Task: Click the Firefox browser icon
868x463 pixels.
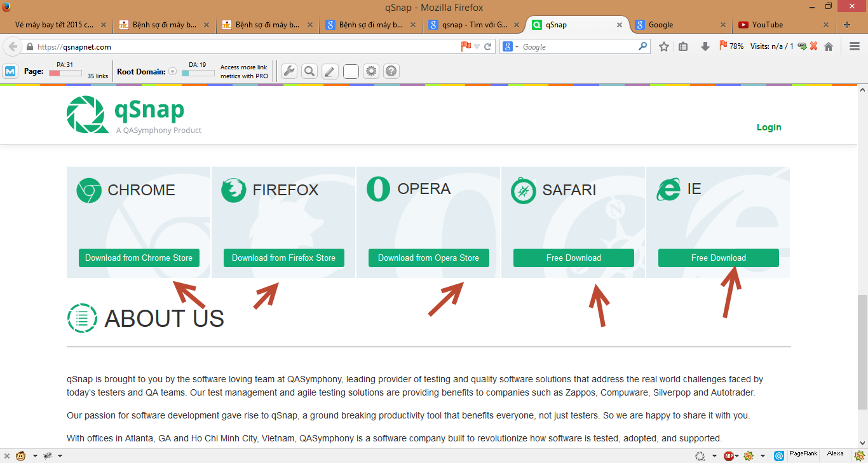Action: (234, 191)
